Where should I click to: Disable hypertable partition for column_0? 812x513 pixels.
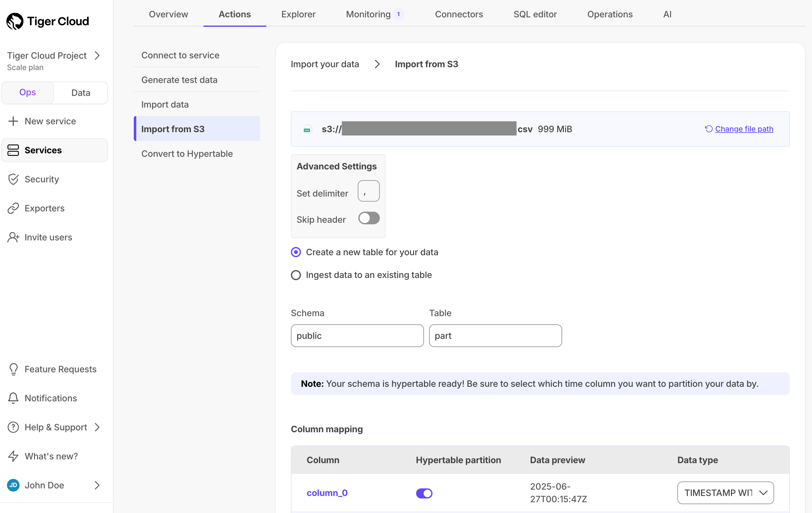tap(424, 493)
